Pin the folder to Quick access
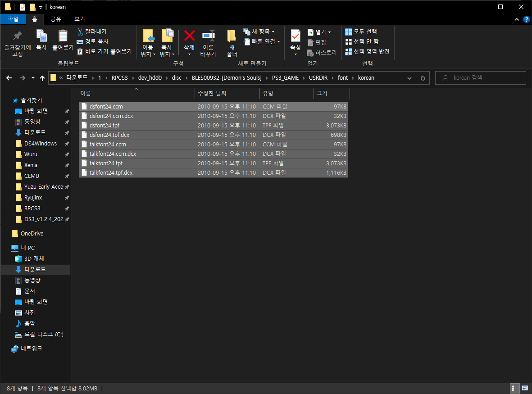Image resolution: width=532 pixels, height=394 pixels. (17, 43)
